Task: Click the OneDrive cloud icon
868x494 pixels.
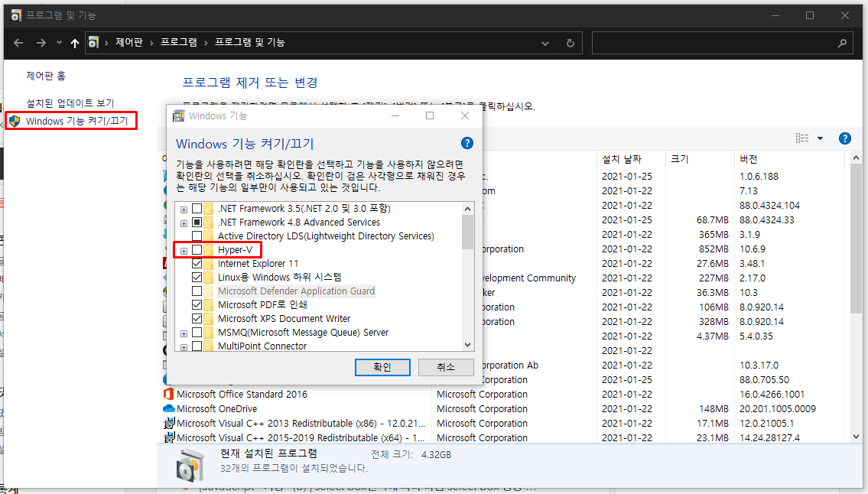Action: [x=169, y=408]
